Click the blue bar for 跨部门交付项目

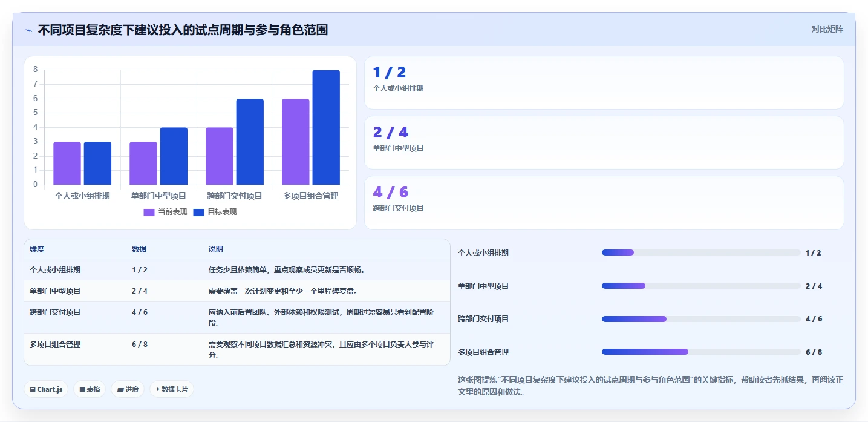coord(250,142)
